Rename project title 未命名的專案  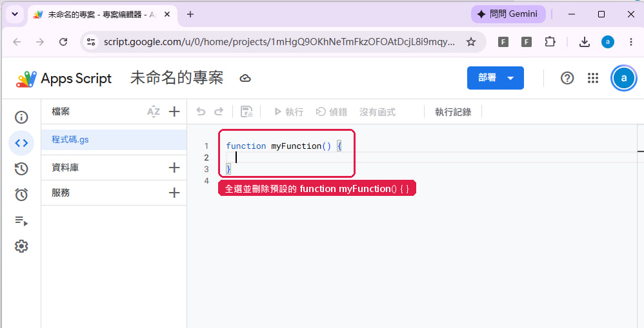pyautogui.click(x=177, y=78)
